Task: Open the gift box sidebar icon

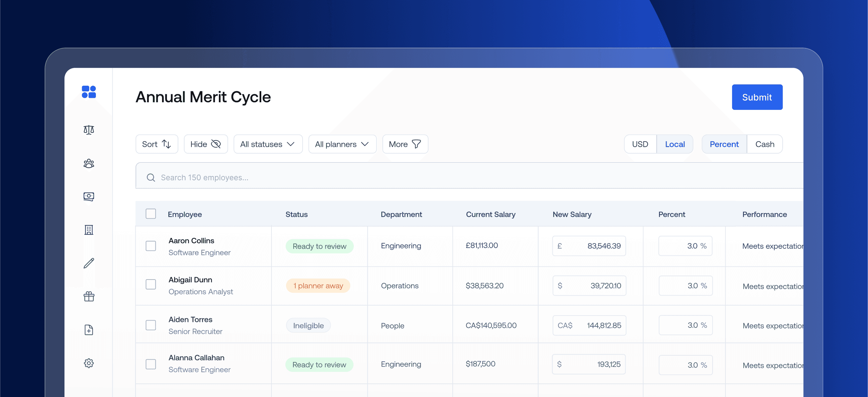Action: [x=89, y=296]
